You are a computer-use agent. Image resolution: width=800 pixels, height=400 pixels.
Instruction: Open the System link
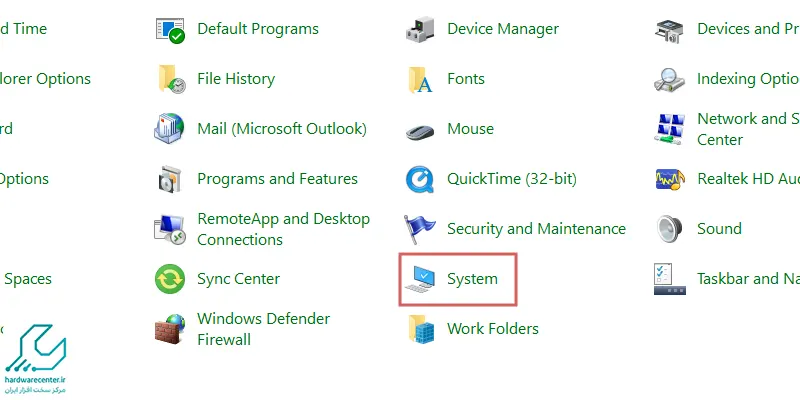[472, 279]
